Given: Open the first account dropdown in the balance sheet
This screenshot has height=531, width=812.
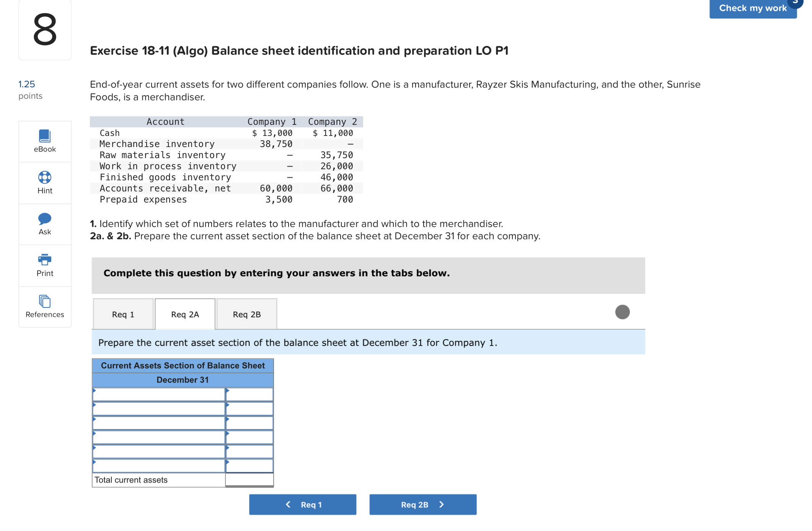Looking at the screenshot, I should 159,394.
